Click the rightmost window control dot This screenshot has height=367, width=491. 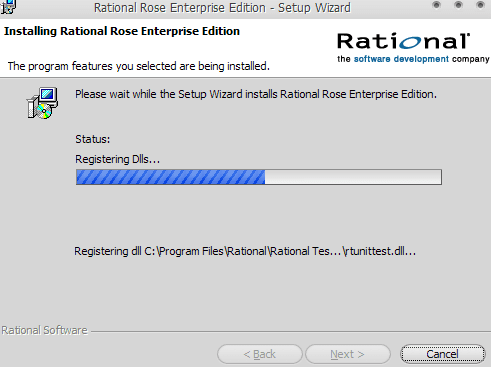coord(480,5)
